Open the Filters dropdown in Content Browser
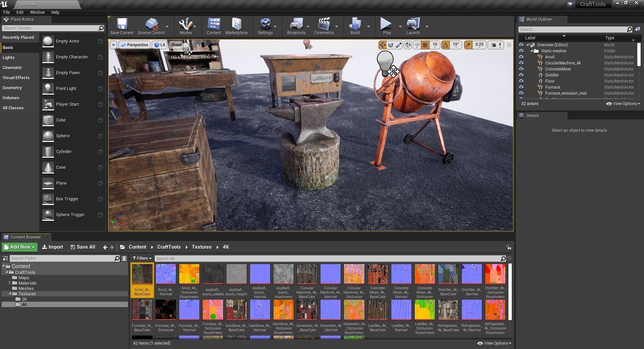Screen dimensions: 644x349 point(142,258)
